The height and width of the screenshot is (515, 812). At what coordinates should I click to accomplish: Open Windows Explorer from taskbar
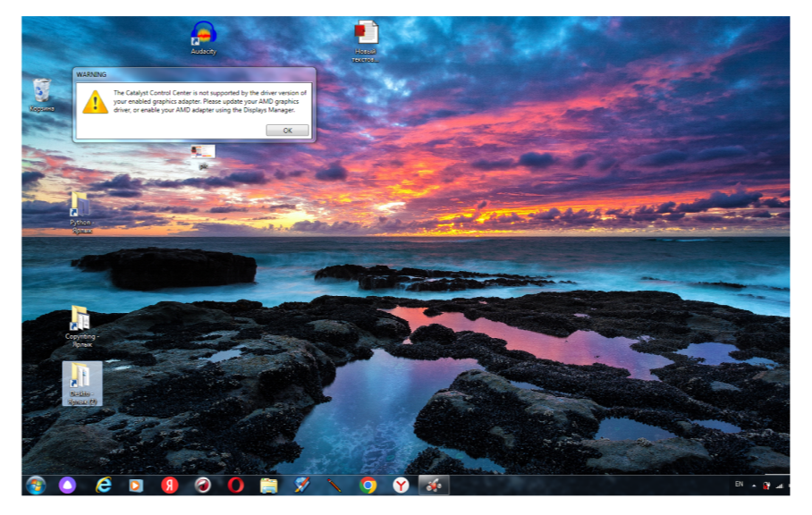[269, 485]
